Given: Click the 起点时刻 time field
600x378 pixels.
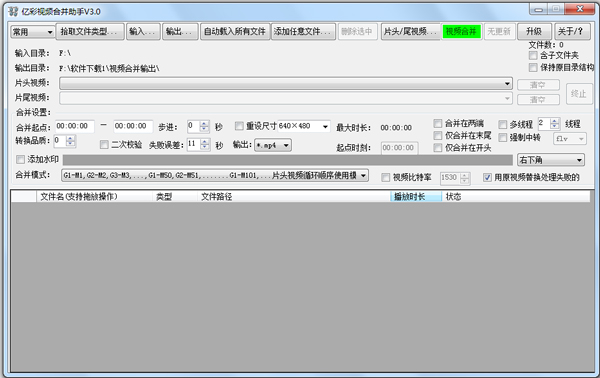Looking at the screenshot, I should point(399,148).
